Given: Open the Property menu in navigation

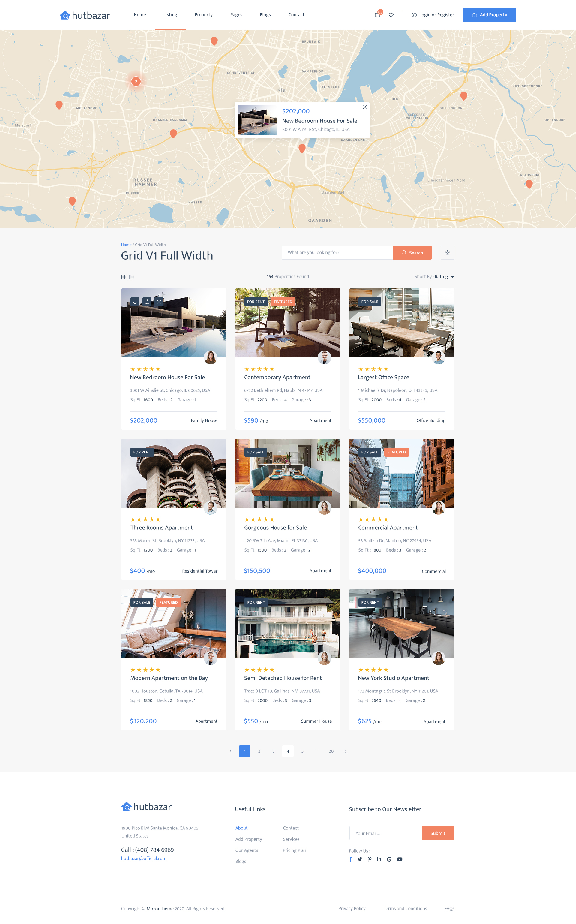Looking at the screenshot, I should click(203, 15).
